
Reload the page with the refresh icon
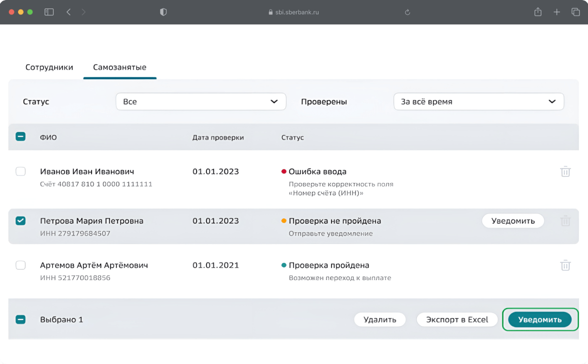pyautogui.click(x=407, y=12)
